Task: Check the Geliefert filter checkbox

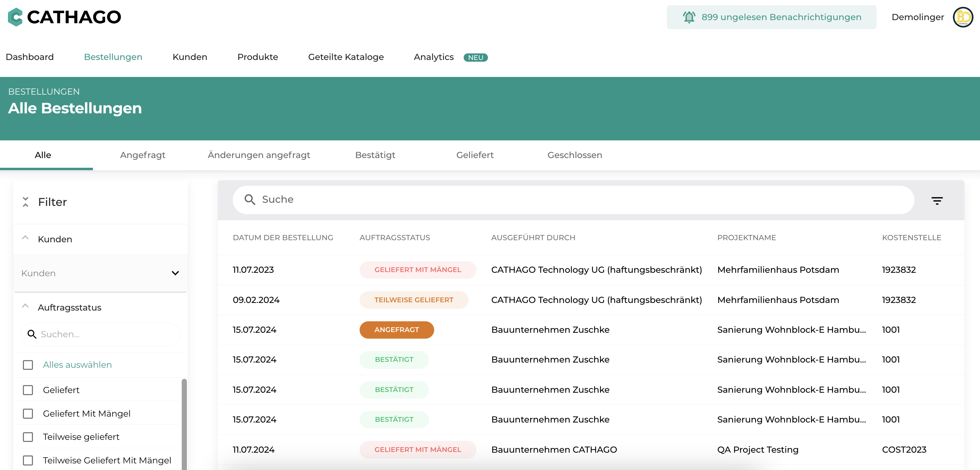Action: (x=28, y=390)
